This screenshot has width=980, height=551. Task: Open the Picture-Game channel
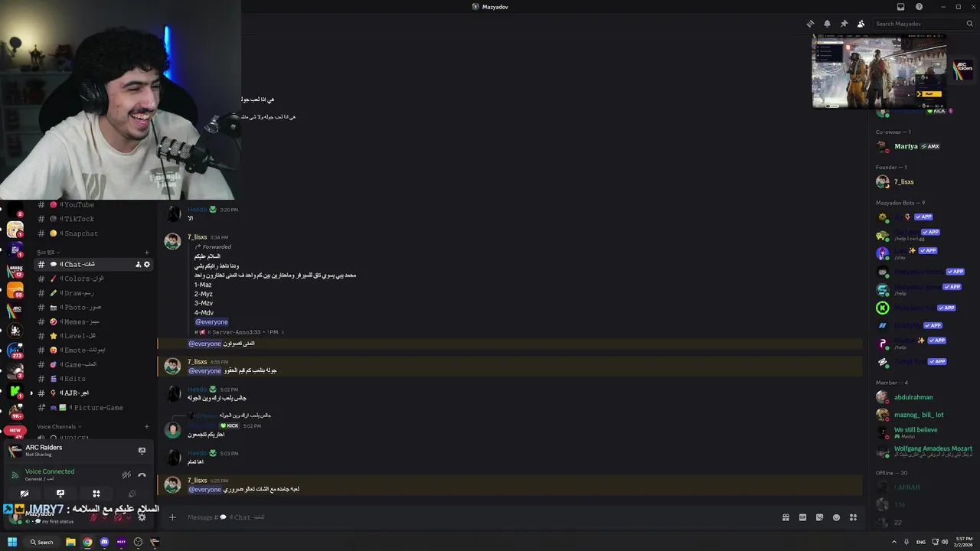click(93, 408)
